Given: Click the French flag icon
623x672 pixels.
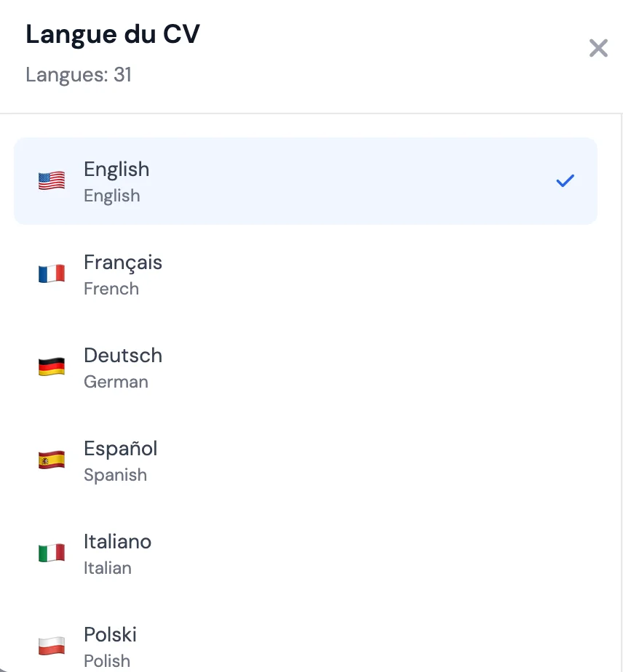Looking at the screenshot, I should tap(51, 273).
